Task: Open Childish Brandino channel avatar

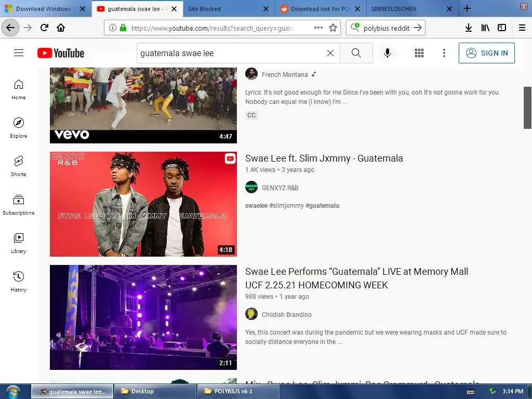Action: click(x=251, y=314)
